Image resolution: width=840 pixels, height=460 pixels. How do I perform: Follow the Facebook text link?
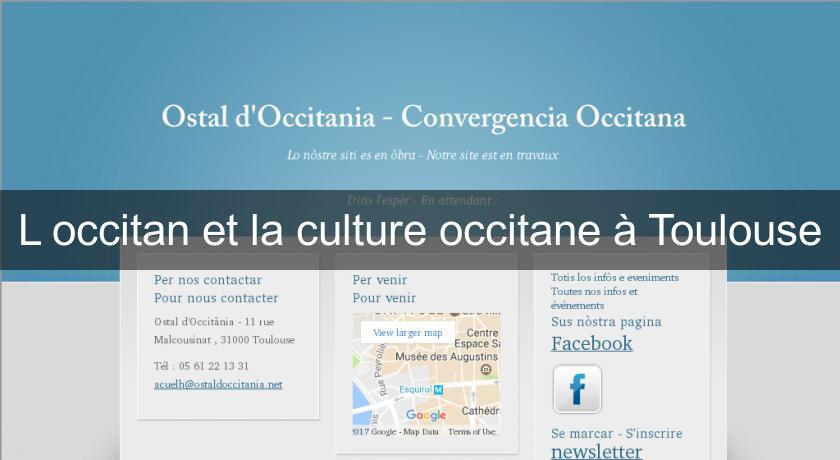(592, 343)
